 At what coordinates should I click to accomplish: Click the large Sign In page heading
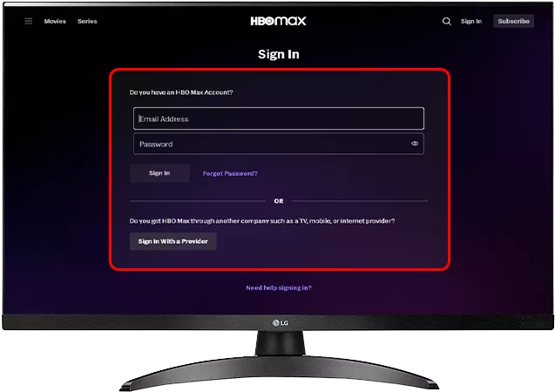(x=279, y=54)
